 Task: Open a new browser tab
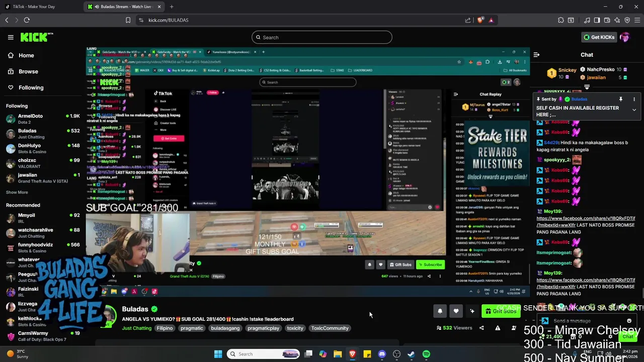(x=172, y=7)
